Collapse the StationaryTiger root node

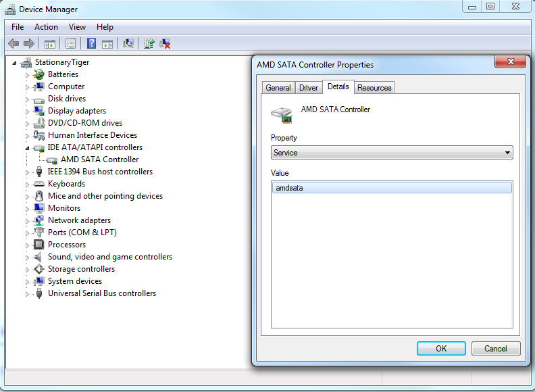pyautogui.click(x=14, y=63)
